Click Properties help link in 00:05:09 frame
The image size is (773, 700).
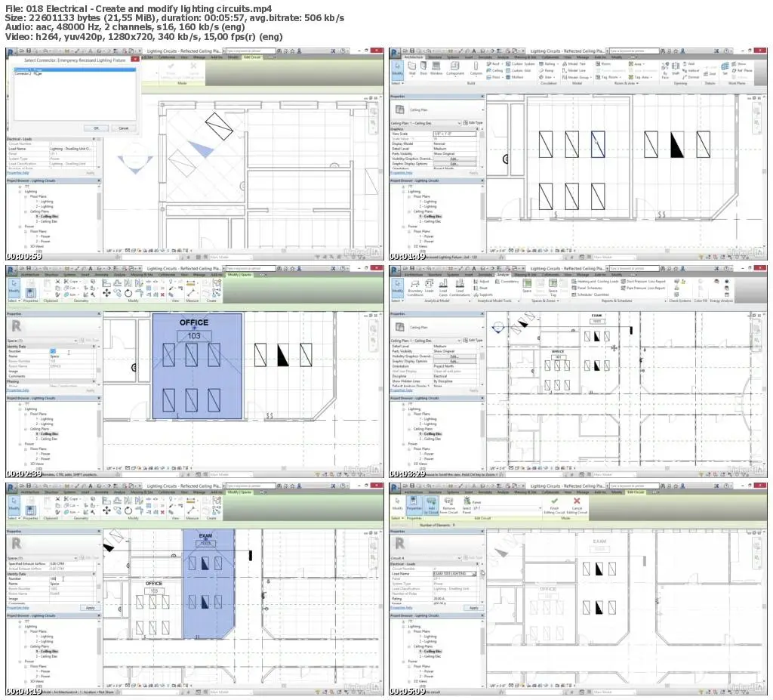coord(402,608)
